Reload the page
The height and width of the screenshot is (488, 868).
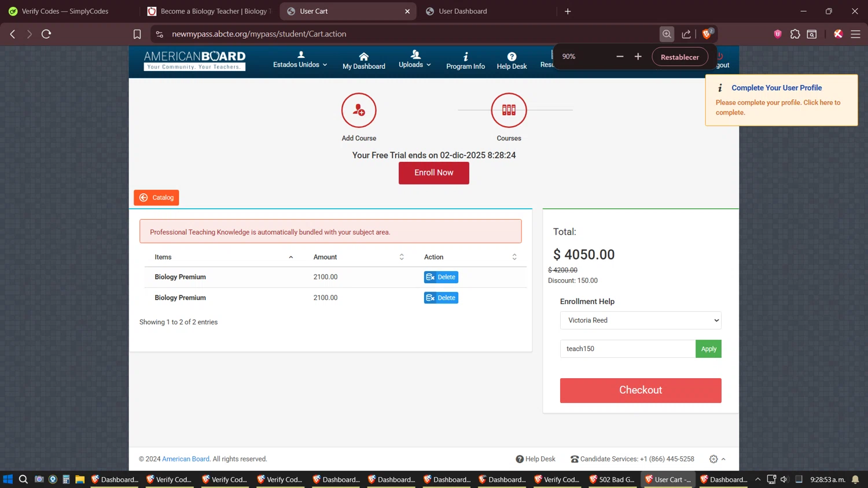click(46, 34)
